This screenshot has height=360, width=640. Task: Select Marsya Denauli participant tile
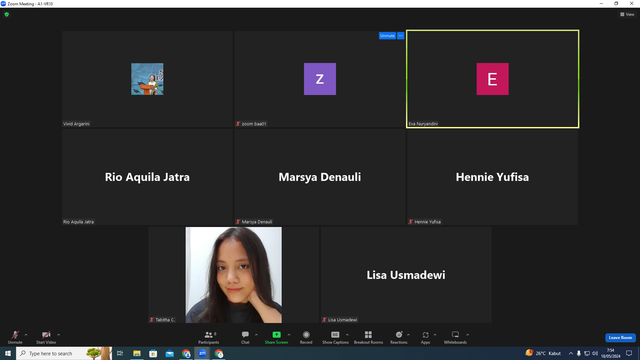pos(320,177)
